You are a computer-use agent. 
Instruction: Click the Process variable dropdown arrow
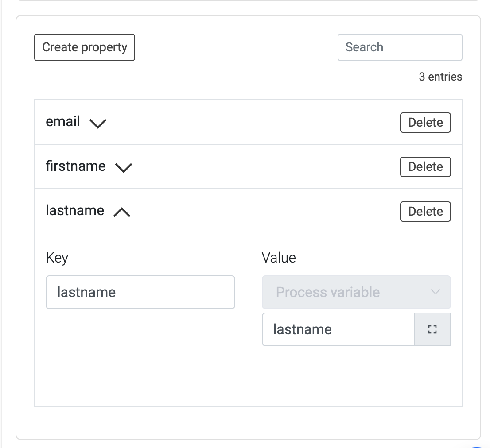435,292
